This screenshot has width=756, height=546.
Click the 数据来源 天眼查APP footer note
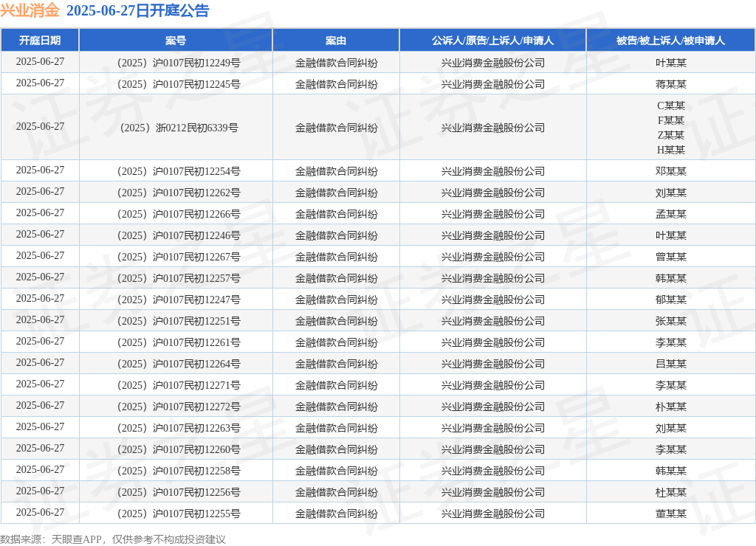113,539
